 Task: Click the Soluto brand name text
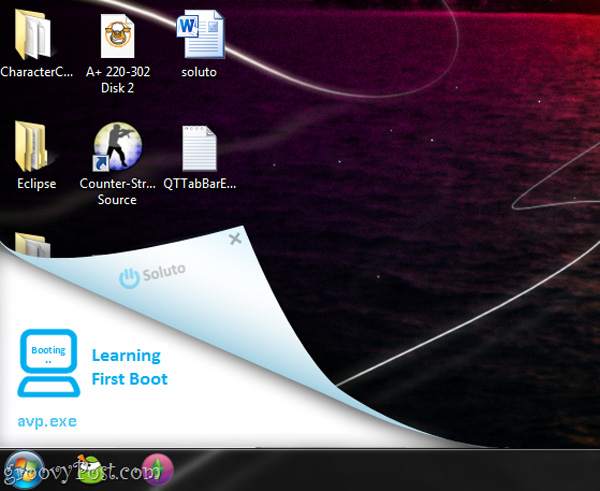[163, 272]
